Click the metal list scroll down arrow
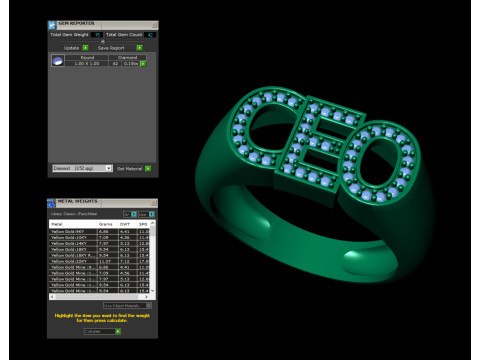This screenshot has height=360, width=480. pos(153,291)
